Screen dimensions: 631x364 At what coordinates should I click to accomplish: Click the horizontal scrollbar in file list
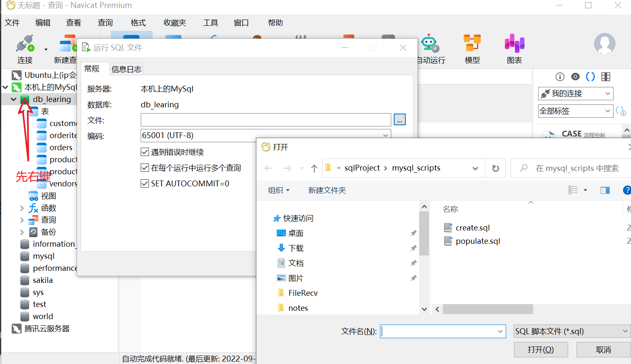click(488, 309)
